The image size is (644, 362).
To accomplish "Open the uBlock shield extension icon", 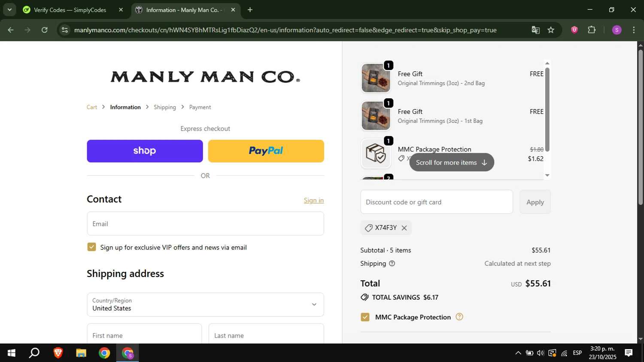I will pos(574,30).
